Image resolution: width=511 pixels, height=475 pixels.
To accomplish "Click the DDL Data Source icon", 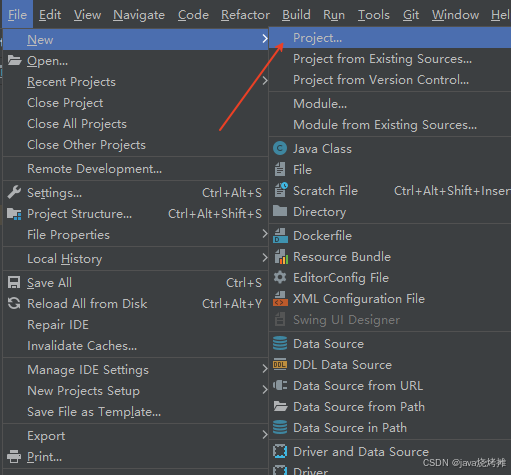I will (280, 365).
